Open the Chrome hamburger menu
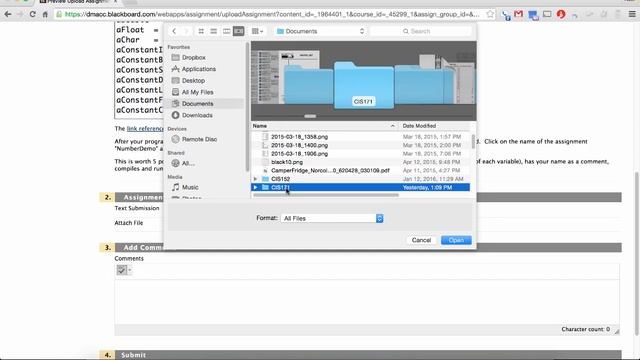 [632, 14]
